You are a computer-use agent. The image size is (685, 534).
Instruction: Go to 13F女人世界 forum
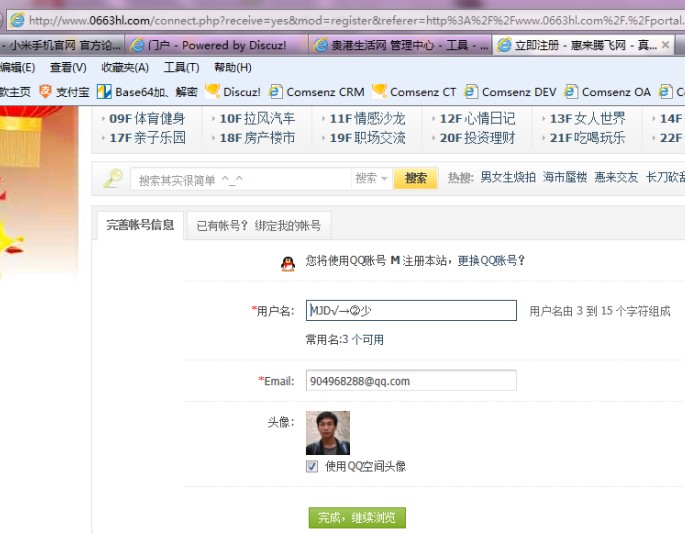click(588, 118)
